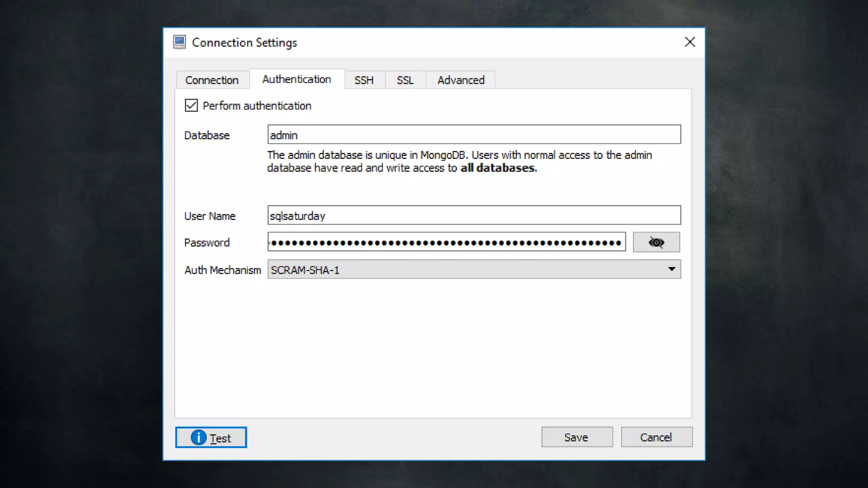Screen dimensions: 868x488
Task: Open the Auth Mechanism dropdown arrow
Action: click(671, 269)
